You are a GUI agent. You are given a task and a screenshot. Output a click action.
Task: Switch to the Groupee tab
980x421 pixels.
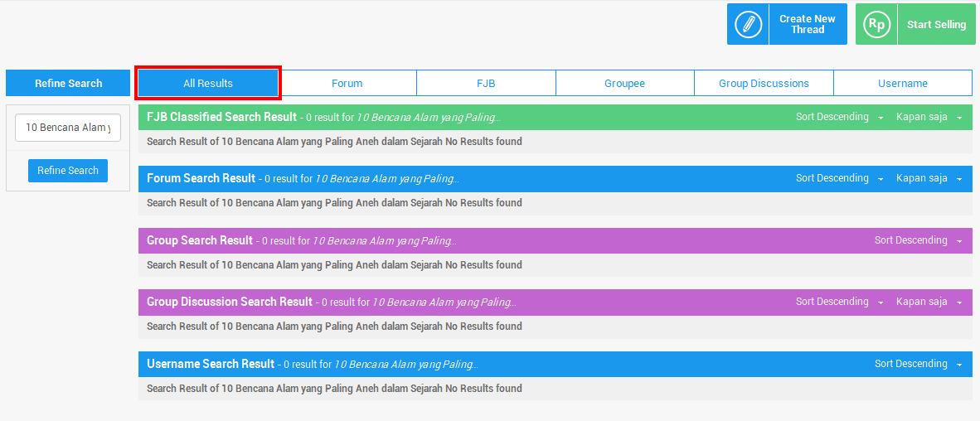point(624,83)
